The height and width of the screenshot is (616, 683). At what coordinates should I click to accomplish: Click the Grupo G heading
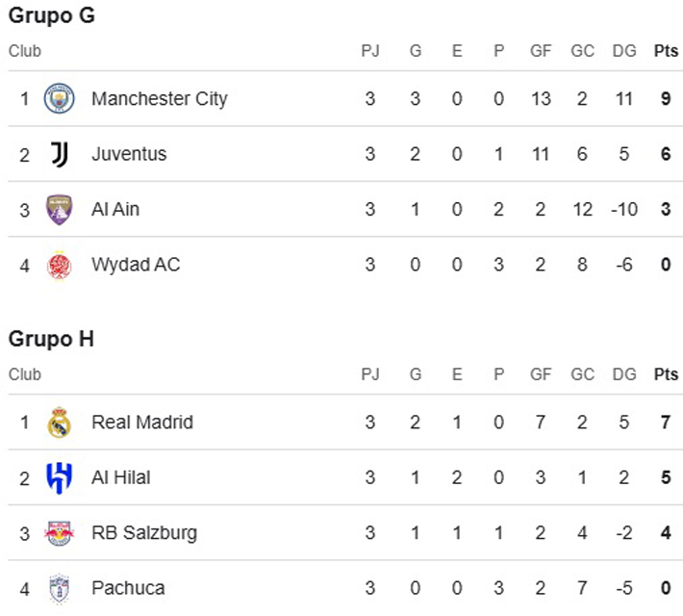(52, 16)
